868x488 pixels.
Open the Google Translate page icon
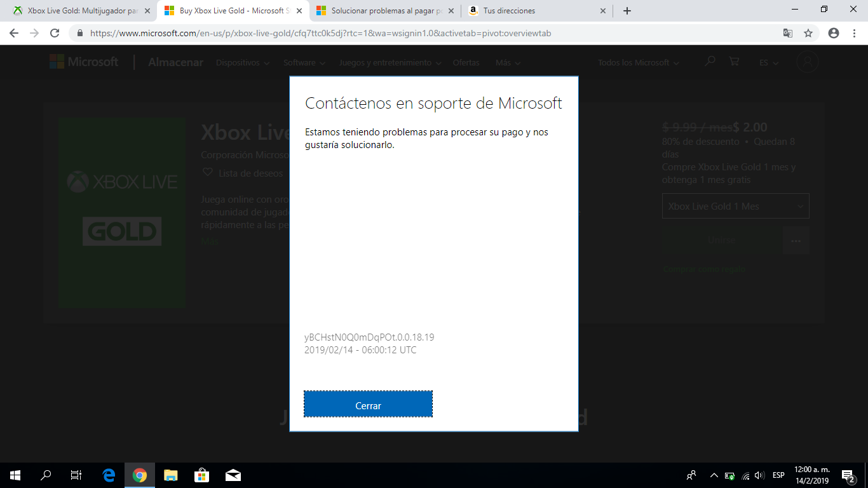tap(787, 33)
